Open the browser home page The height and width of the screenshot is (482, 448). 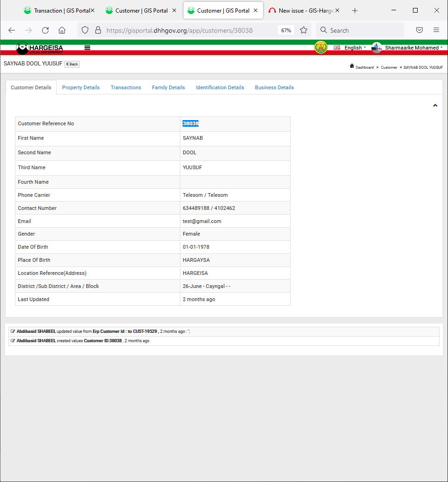click(62, 30)
